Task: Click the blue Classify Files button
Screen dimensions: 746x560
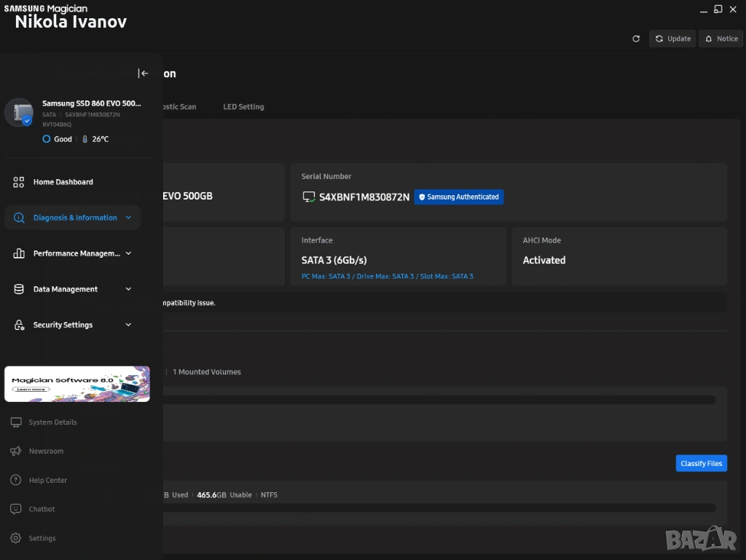Action: point(701,463)
